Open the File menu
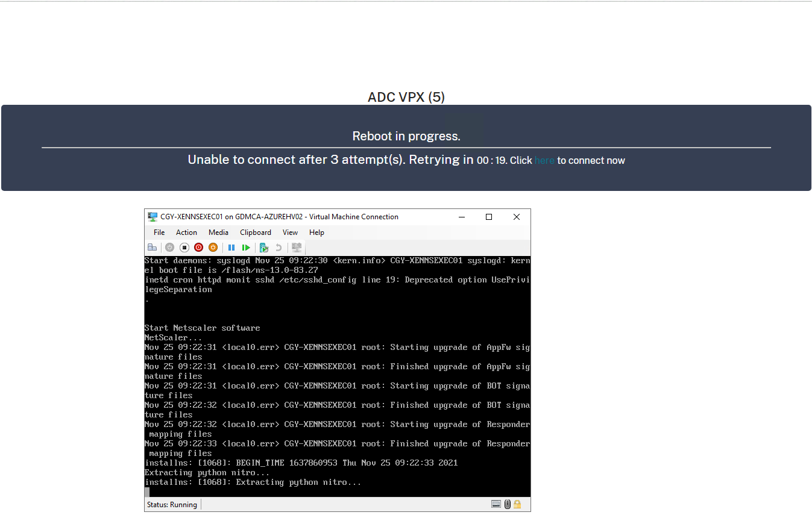 click(159, 233)
